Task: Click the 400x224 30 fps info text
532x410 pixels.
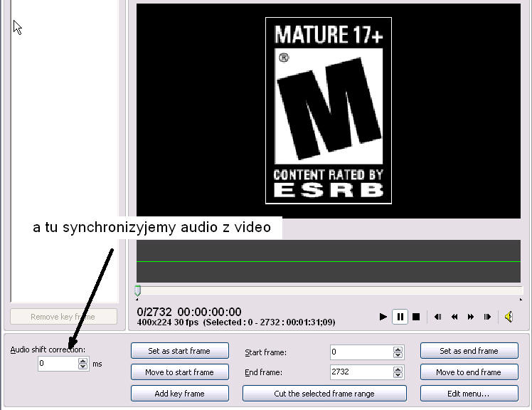Action: (x=168, y=322)
